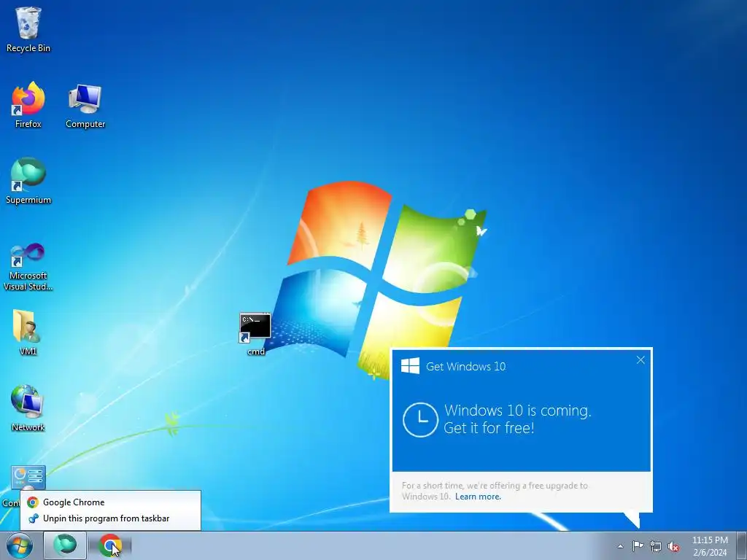Screen dimensions: 747x560
Task: Click the Show desktop strip
Action: pos(742,545)
